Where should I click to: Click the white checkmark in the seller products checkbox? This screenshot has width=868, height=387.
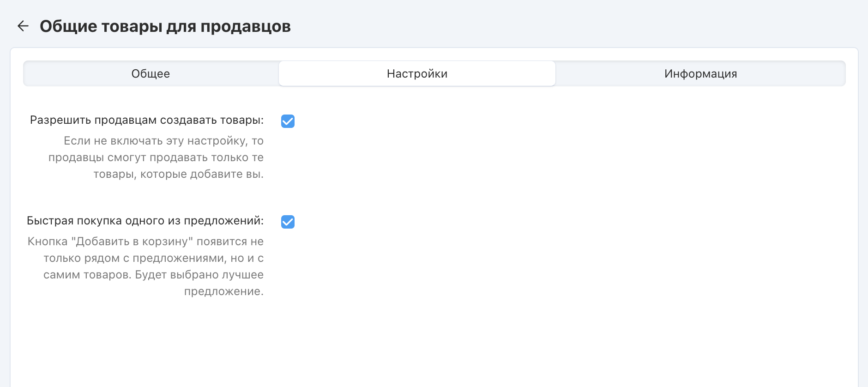288,121
